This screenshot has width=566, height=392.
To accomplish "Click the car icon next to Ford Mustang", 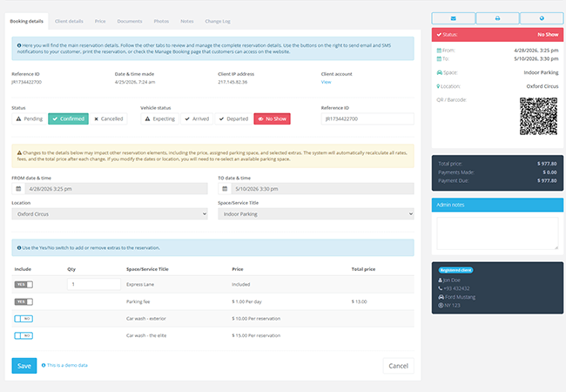I will click(441, 297).
